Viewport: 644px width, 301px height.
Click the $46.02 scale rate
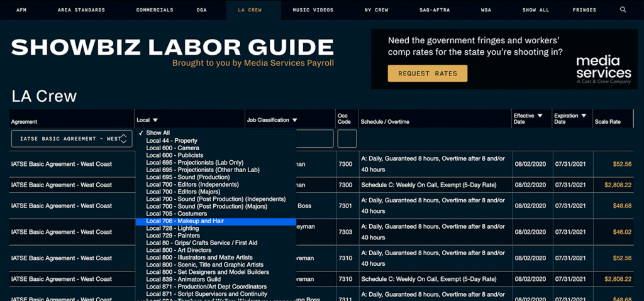(622, 232)
